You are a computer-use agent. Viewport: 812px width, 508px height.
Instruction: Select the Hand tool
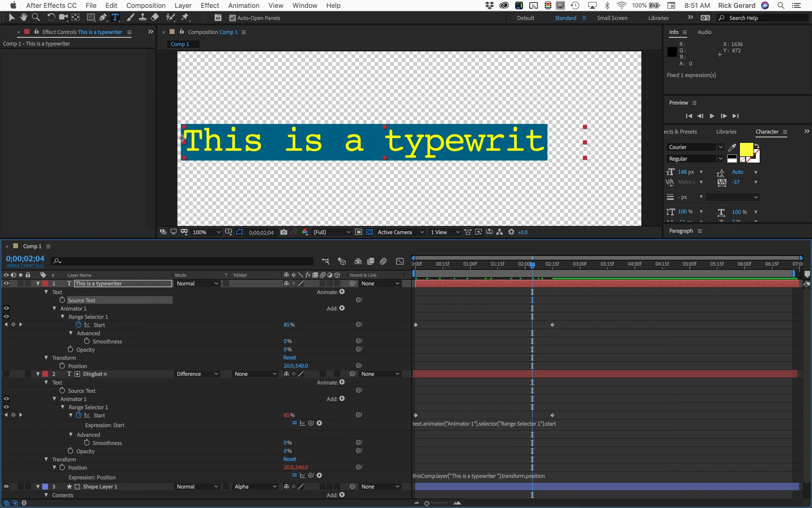(x=23, y=17)
